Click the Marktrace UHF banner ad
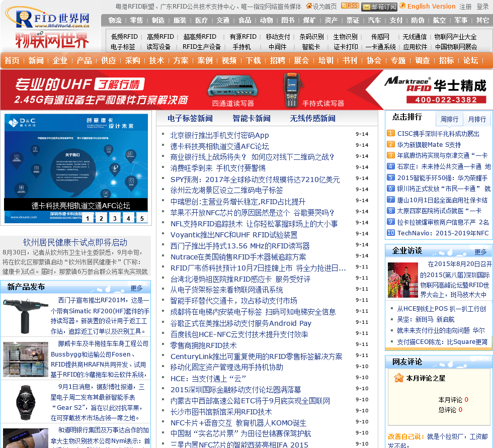493x448 pixels. (247, 90)
